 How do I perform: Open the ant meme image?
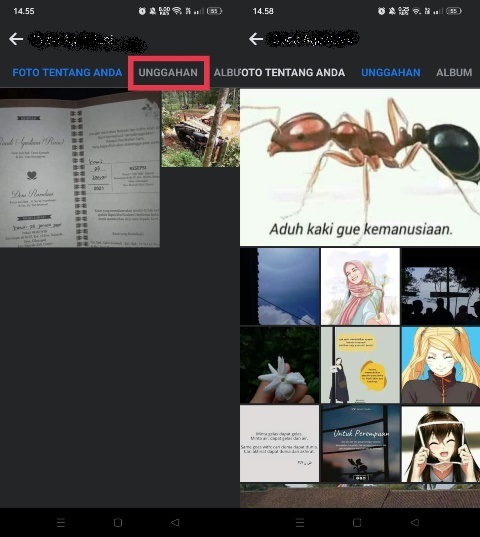[360, 167]
